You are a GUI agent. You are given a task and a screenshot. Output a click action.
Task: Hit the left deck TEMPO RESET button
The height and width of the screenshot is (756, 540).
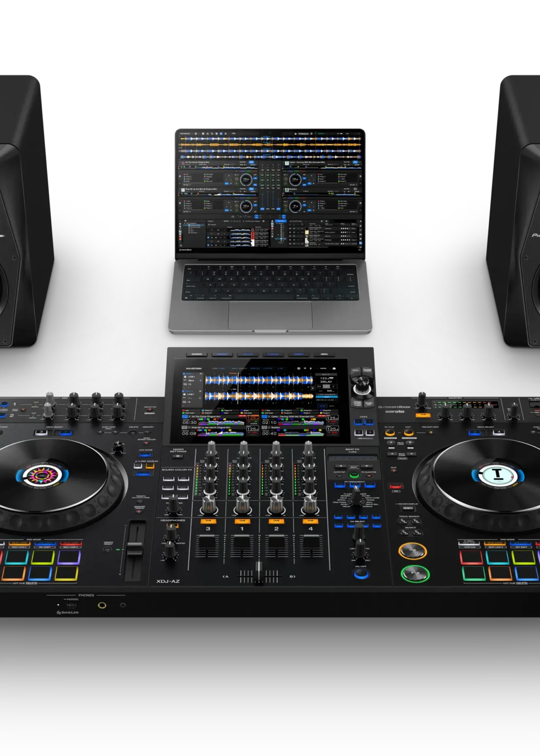click(107, 549)
